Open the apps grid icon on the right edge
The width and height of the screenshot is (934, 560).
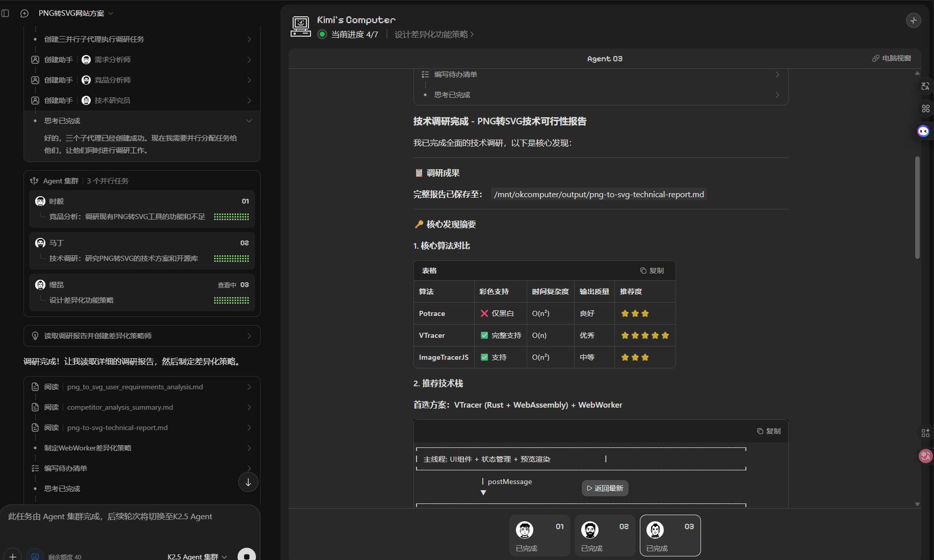925,109
